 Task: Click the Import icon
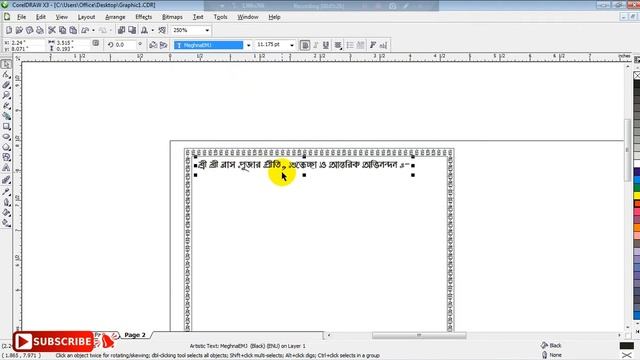click(121, 30)
